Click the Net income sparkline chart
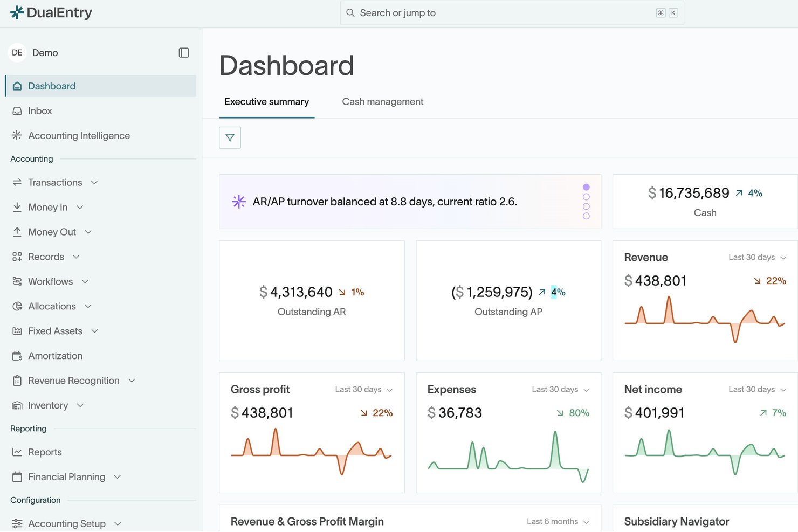Viewport: 798px width, 532px height. pos(705,452)
